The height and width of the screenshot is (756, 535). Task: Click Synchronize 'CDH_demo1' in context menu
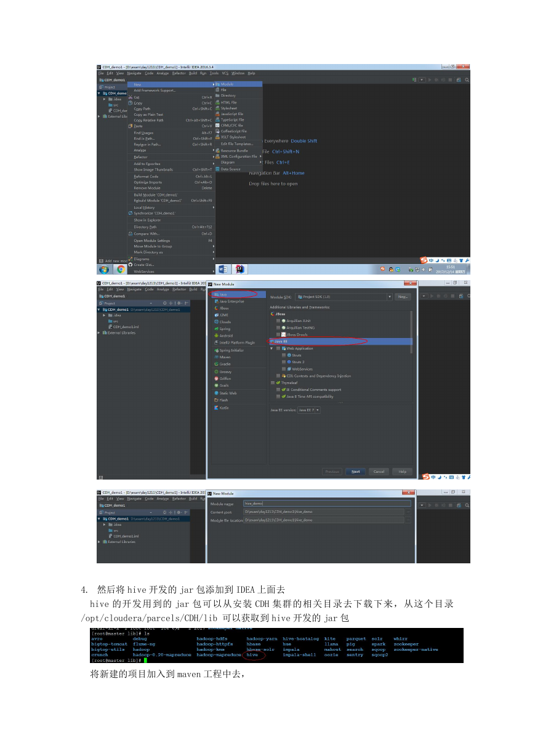tap(171, 213)
